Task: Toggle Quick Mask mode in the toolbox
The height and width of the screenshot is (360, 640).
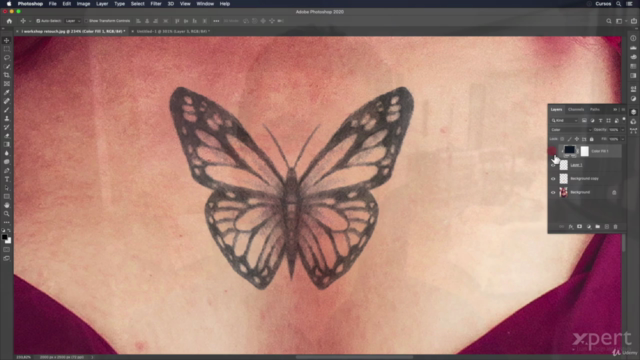Action: click(x=7, y=249)
